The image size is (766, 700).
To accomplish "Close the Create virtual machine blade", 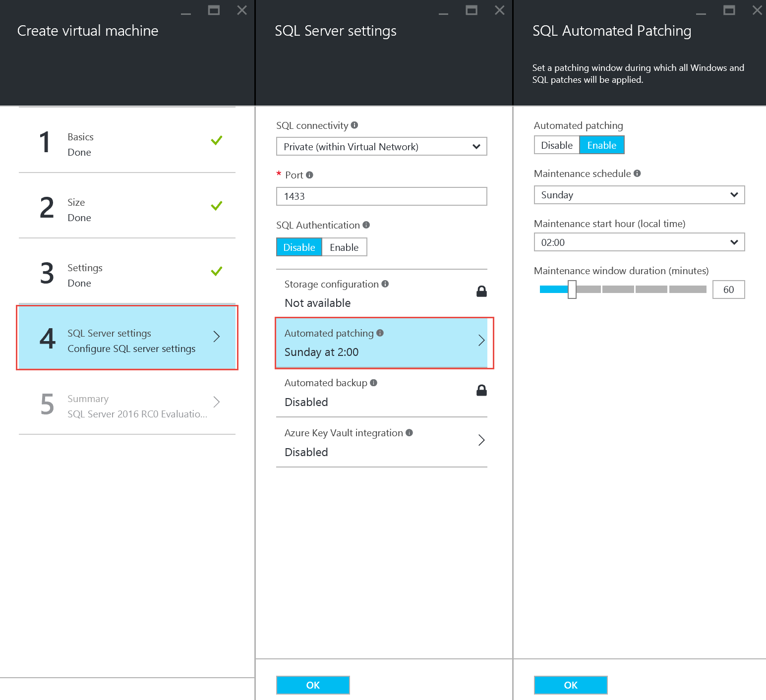I will pos(242,10).
